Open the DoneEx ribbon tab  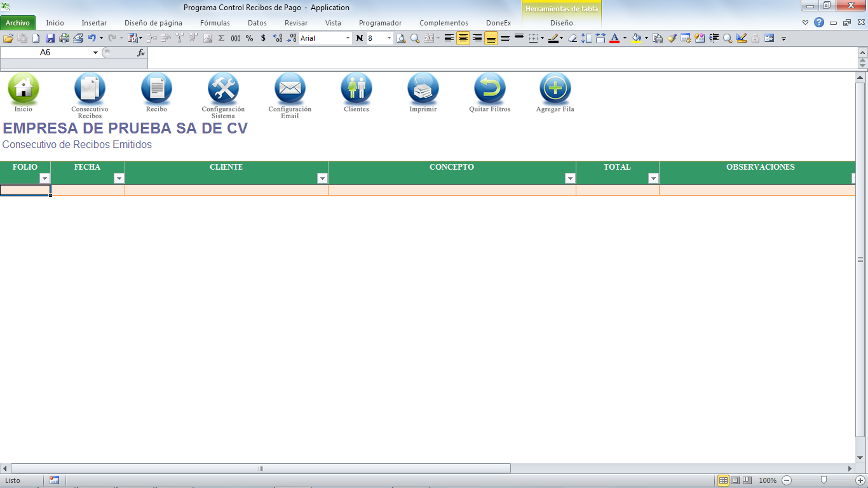click(498, 23)
